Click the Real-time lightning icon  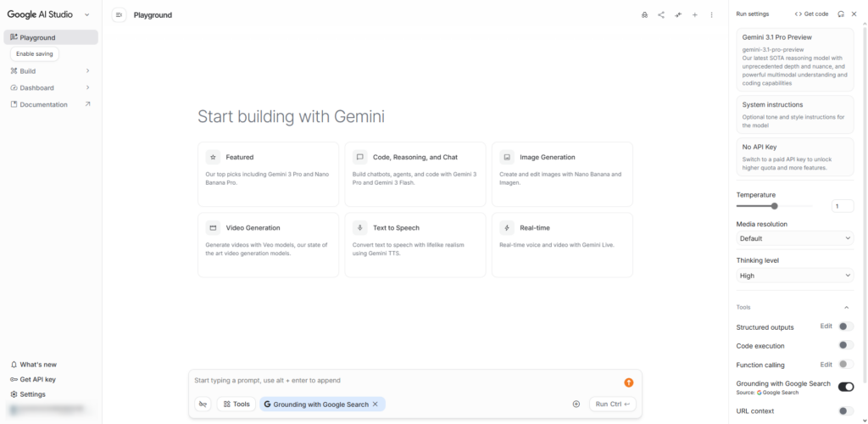(507, 227)
